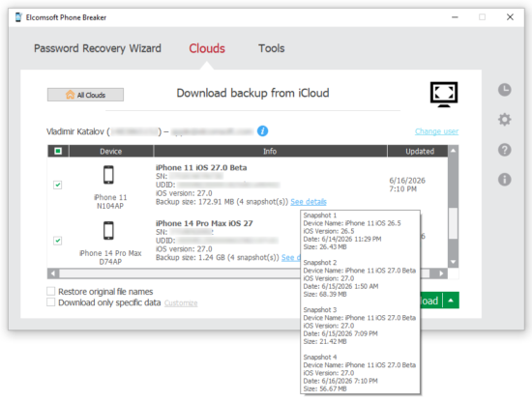Click the 'Snapshot 3' entry in the popup
This screenshot has width=532, height=402.
click(320, 310)
